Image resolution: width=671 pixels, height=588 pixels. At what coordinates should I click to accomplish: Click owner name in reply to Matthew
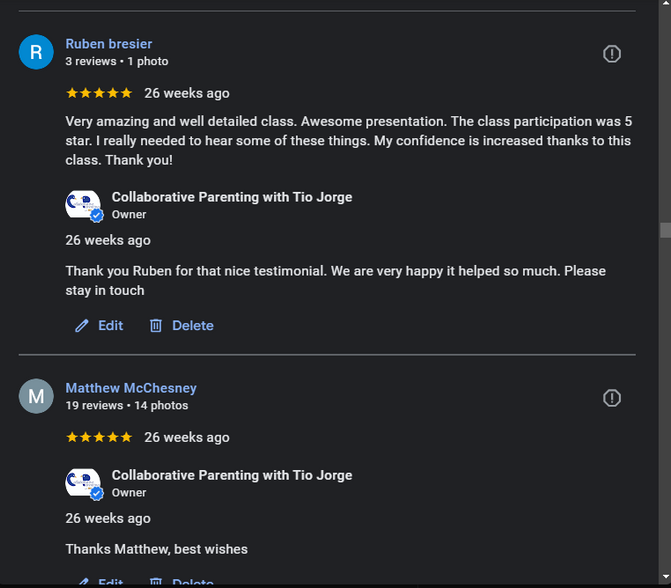232,475
